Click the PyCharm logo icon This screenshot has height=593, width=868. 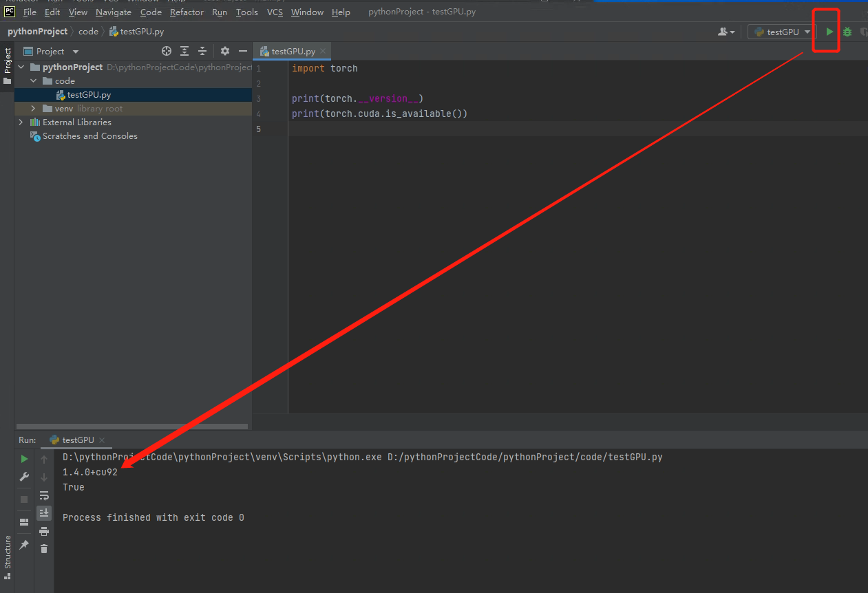(10, 12)
